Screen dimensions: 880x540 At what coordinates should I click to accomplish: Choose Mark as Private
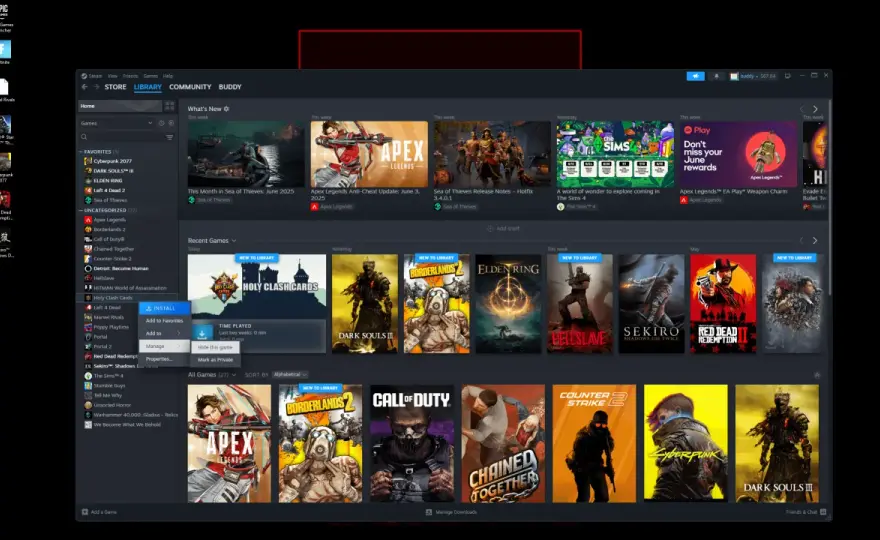tap(216, 360)
